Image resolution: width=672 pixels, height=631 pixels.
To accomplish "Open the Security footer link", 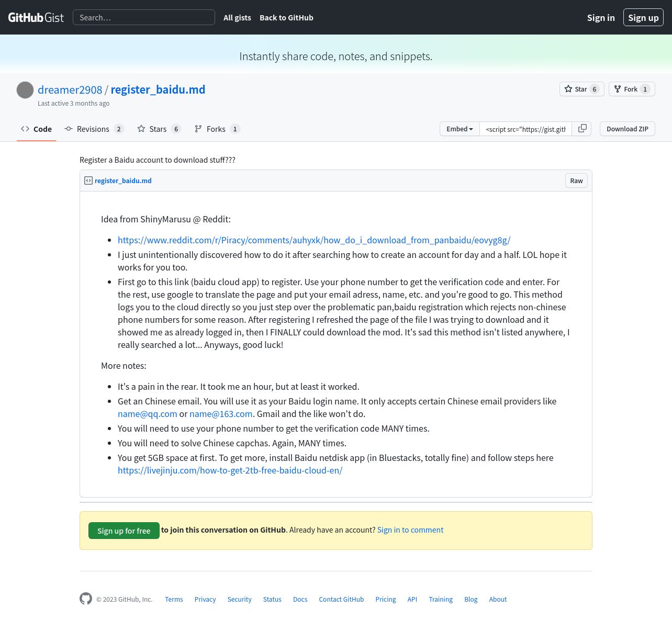I will tap(240, 599).
